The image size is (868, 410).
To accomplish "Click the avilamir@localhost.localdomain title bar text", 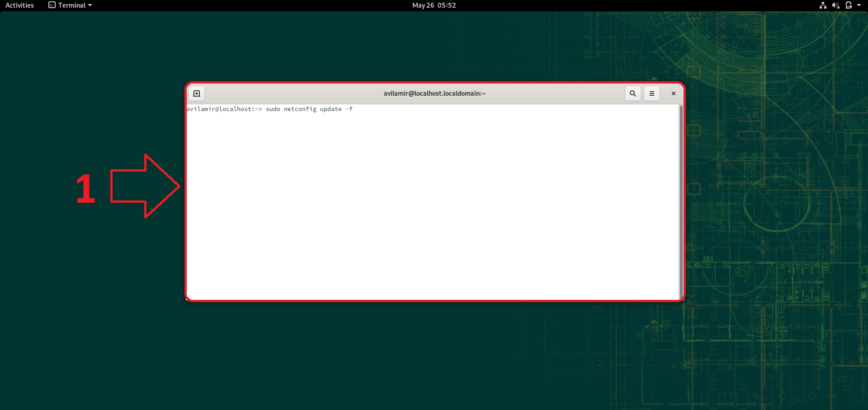I will click(434, 93).
